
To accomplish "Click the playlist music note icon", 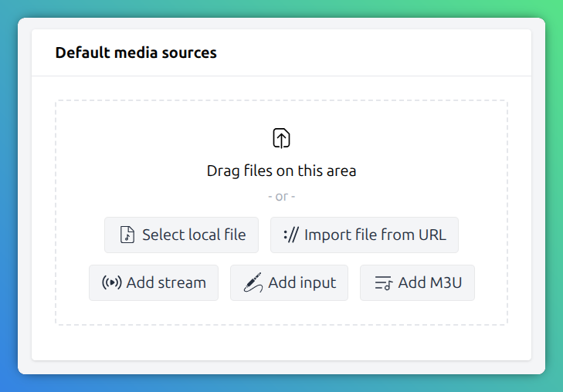I will pyautogui.click(x=384, y=282).
